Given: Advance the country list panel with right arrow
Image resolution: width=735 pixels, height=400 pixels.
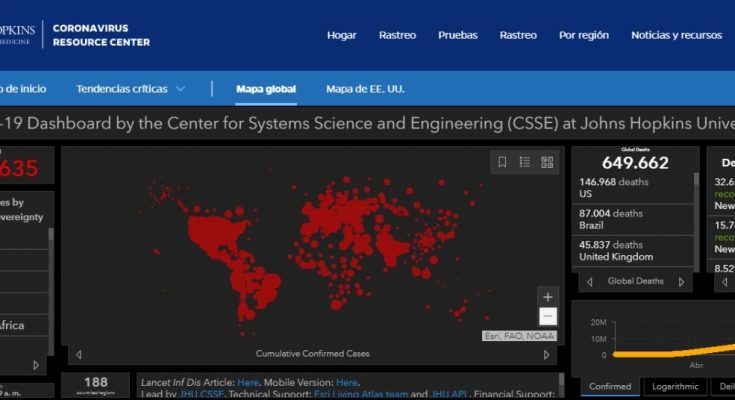Looking at the screenshot, I should (x=36, y=365).
